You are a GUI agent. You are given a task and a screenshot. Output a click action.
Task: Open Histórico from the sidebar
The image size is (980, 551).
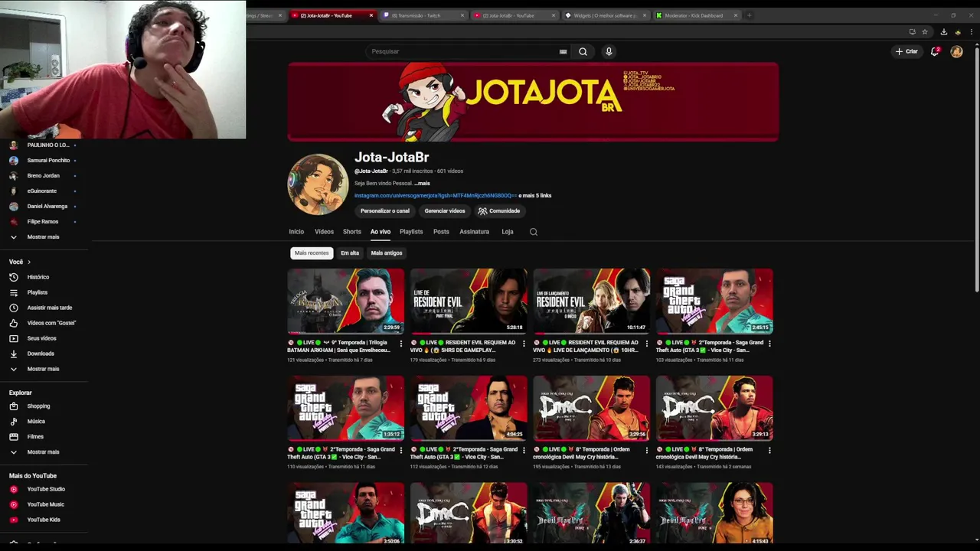38,277
